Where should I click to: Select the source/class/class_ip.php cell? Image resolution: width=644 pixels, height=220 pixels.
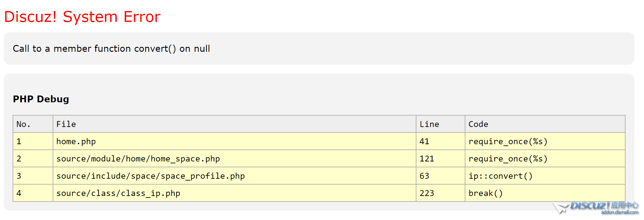[x=234, y=193]
